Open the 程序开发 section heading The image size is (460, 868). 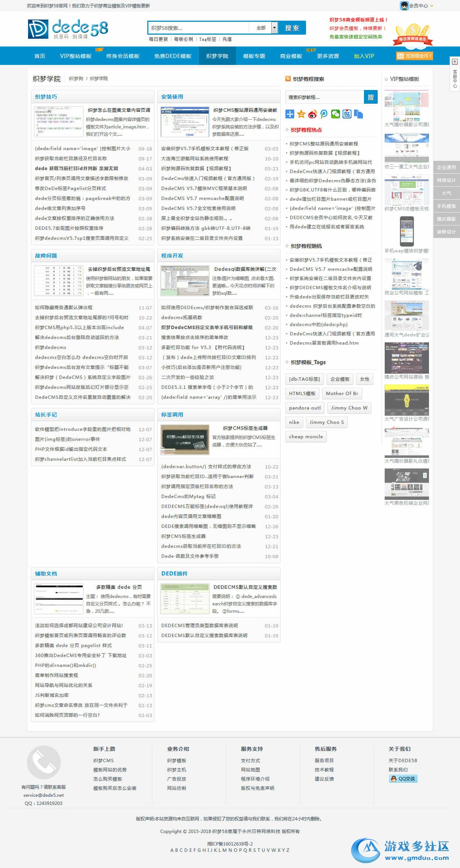tap(172, 256)
